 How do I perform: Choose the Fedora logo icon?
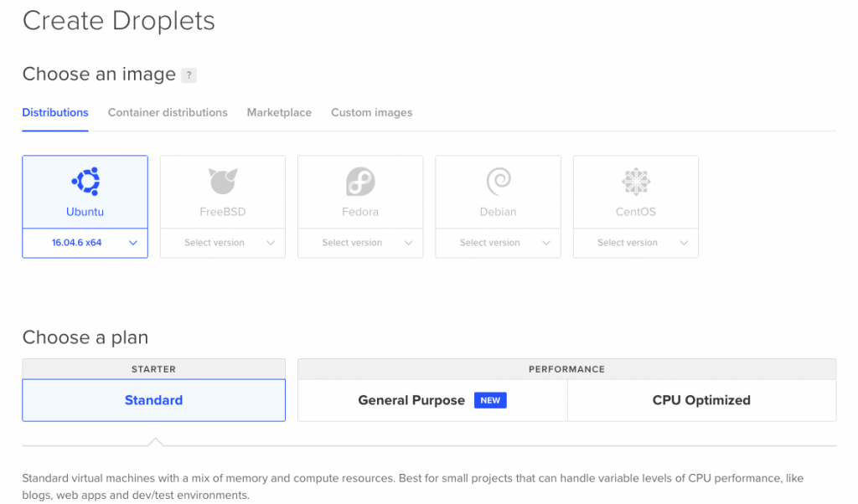(360, 182)
